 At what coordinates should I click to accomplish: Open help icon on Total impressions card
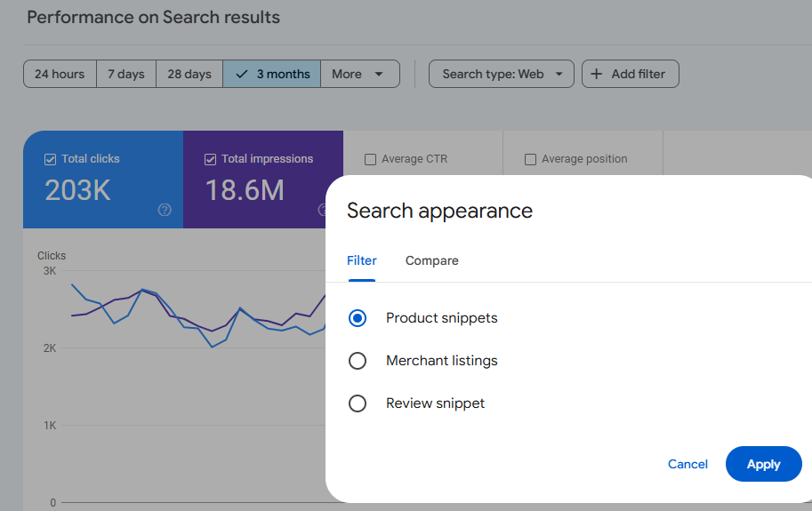click(323, 210)
